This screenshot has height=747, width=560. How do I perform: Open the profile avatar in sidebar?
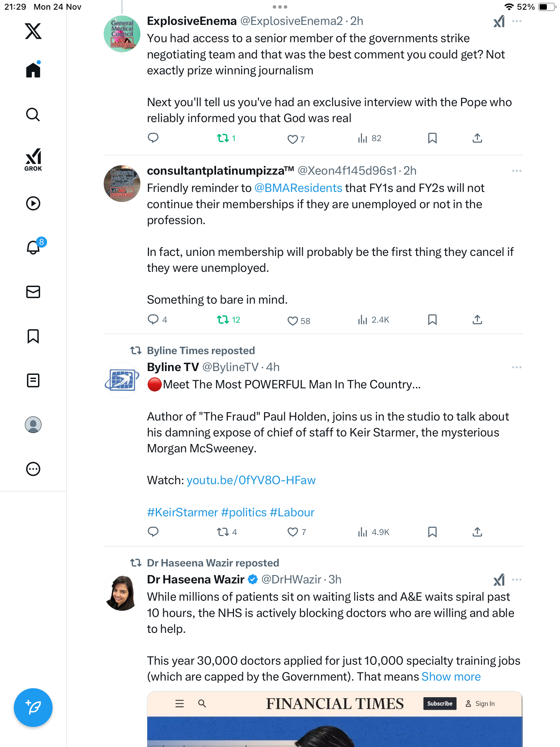point(33,425)
